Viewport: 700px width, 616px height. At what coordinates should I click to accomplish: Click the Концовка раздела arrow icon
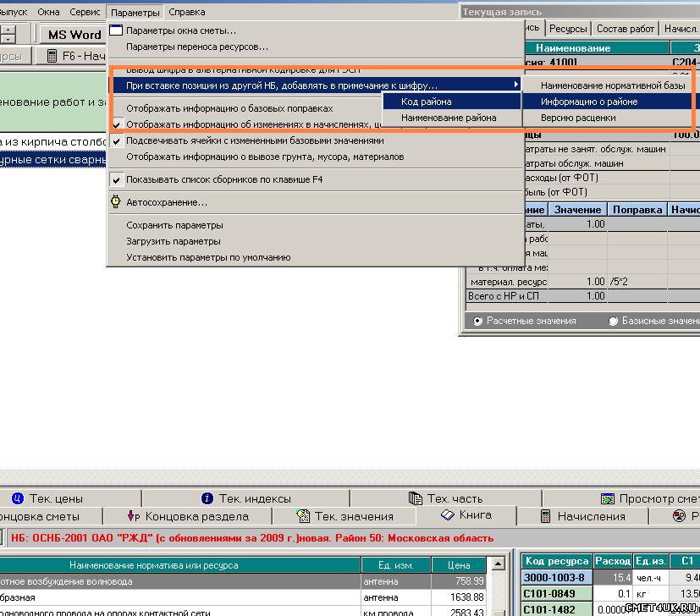[134, 516]
